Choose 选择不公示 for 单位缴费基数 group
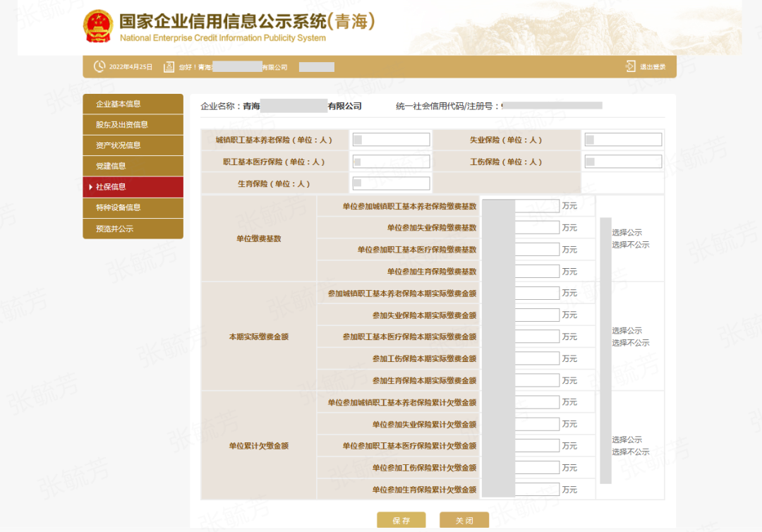Viewport: 762px width, 532px height. (x=630, y=244)
